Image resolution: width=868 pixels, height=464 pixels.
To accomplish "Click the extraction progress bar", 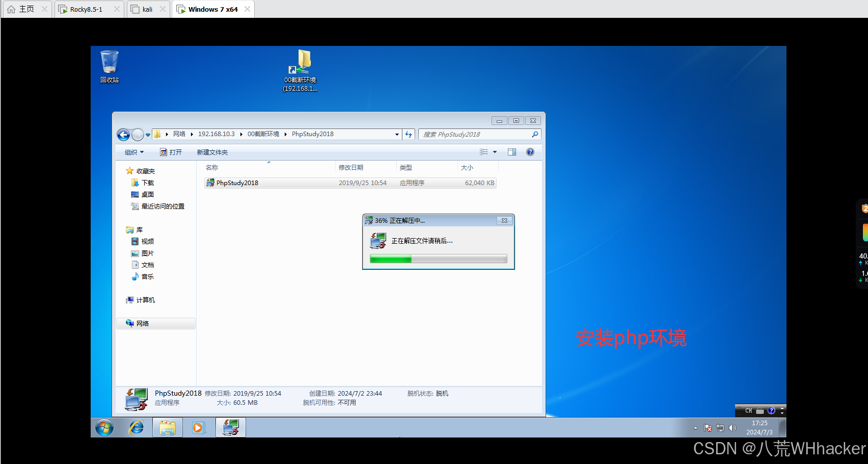I will click(x=439, y=259).
